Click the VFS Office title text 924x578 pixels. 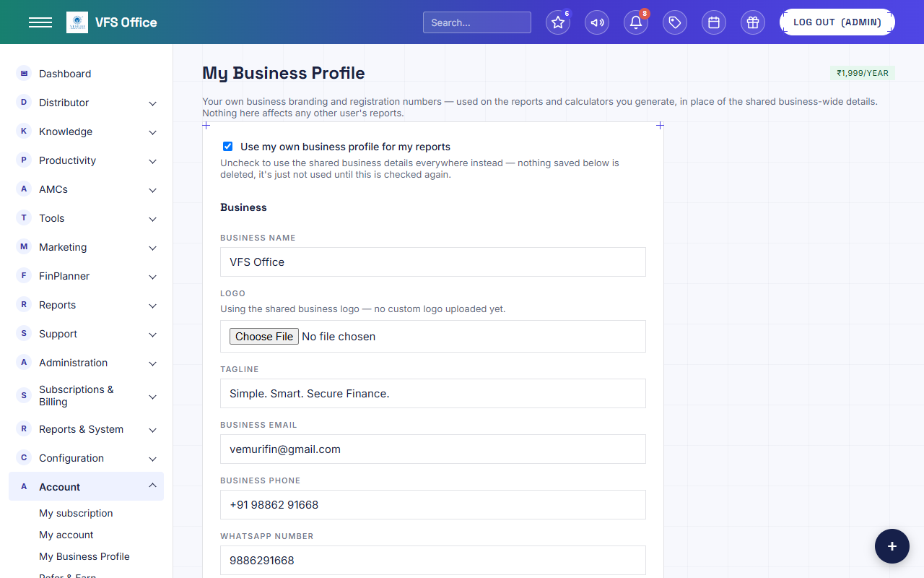[x=126, y=22]
